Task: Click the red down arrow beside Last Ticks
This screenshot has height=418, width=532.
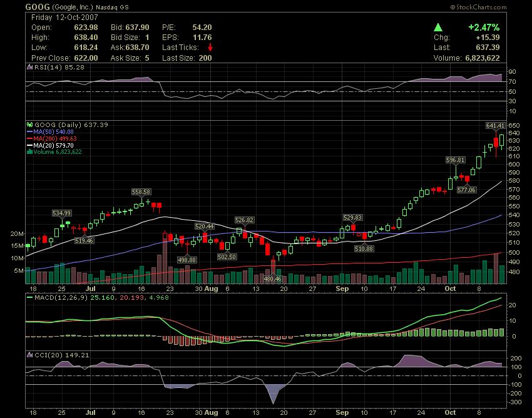Action: (x=210, y=47)
